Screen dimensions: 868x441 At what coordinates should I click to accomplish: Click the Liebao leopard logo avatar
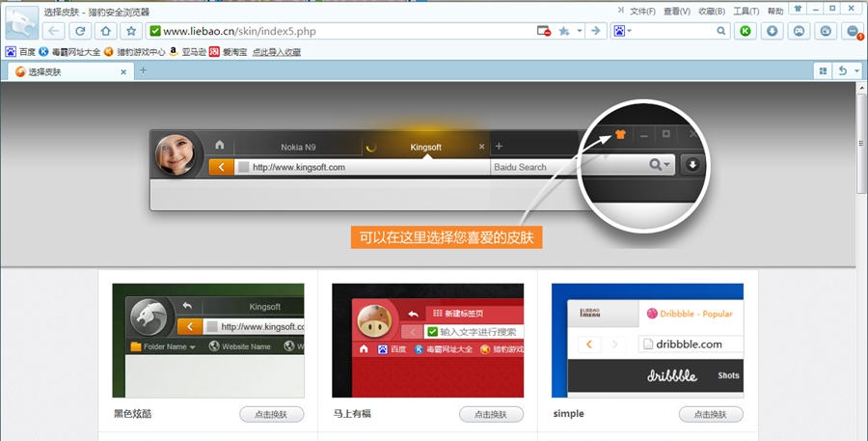tap(22, 23)
